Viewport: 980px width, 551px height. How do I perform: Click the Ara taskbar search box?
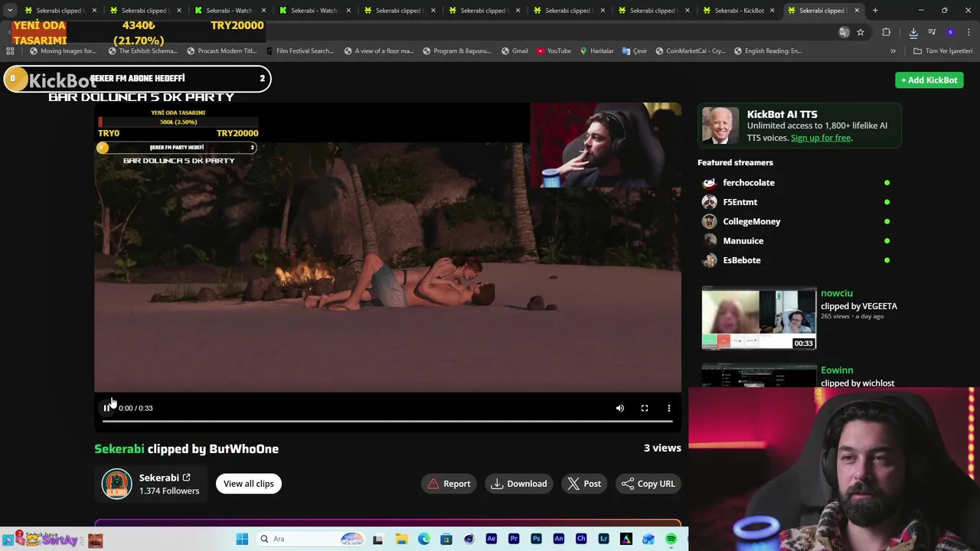pyautogui.click(x=310, y=540)
